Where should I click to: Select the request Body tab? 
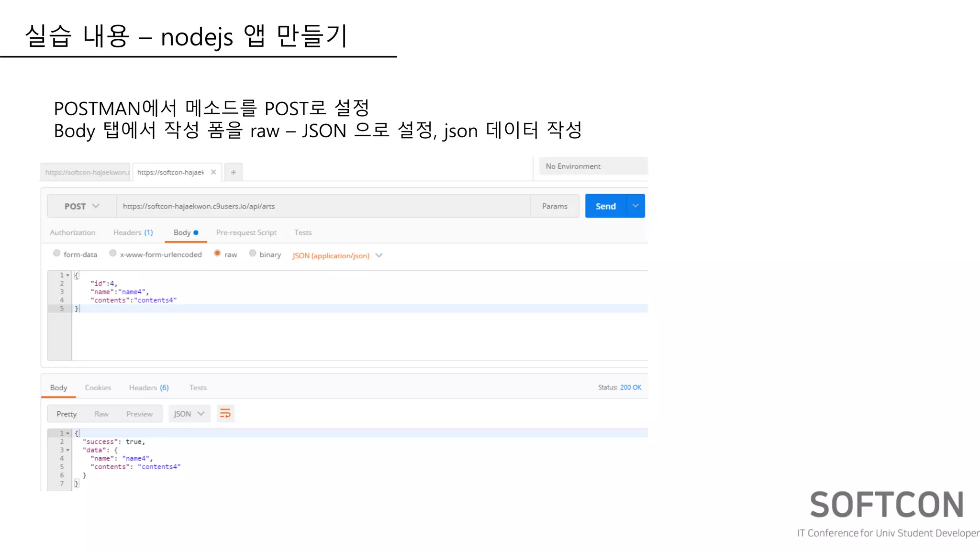point(186,232)
